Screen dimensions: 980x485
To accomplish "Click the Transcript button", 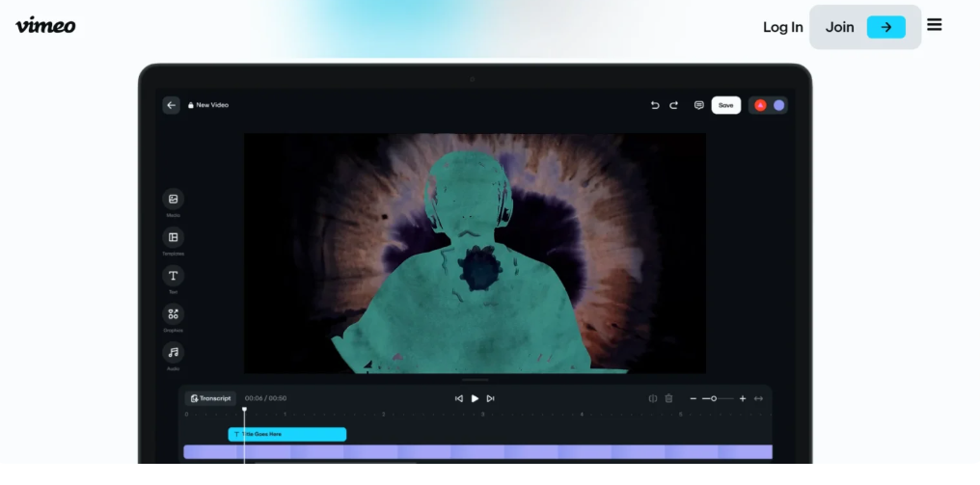I will [210, 398].
